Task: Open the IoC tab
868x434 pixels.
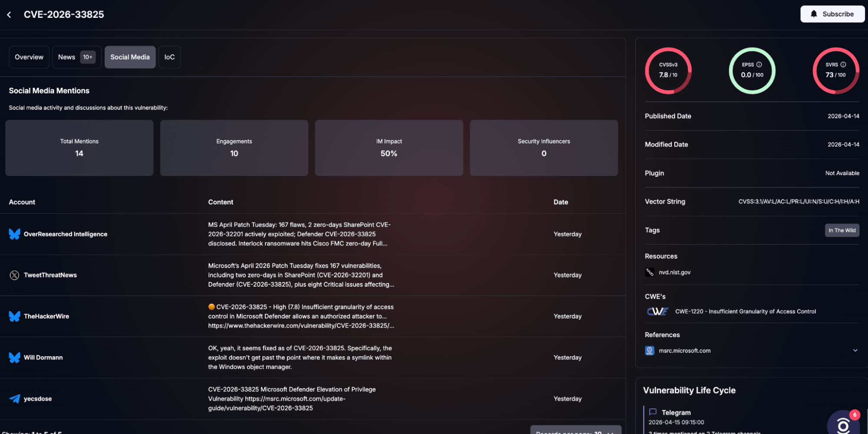Action: tap(169, 57)
